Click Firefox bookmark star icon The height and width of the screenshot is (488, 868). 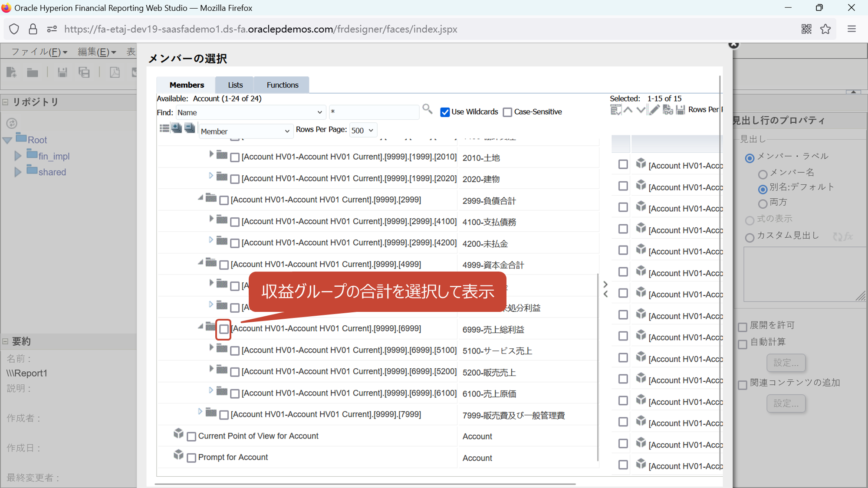[825, 29]
